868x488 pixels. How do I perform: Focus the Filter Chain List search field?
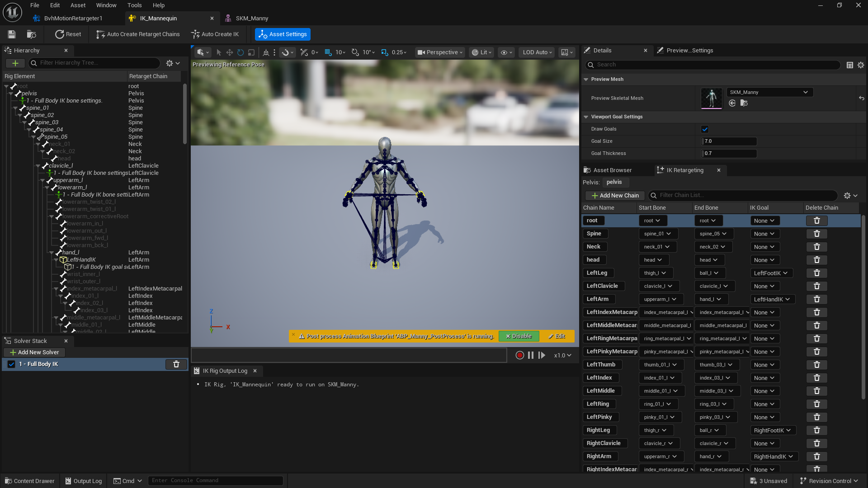coord(741,195)
